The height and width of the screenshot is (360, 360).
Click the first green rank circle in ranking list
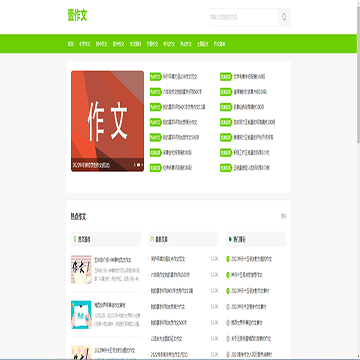pos(228,259)
